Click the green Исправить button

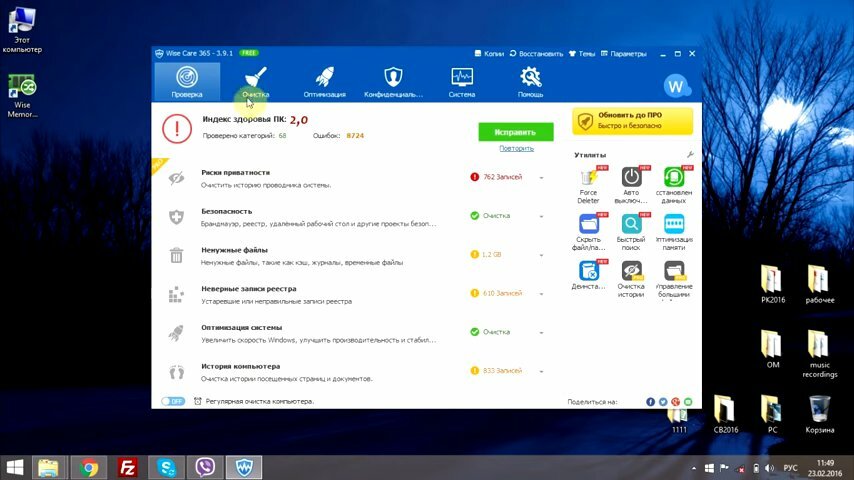coord(516,132)
